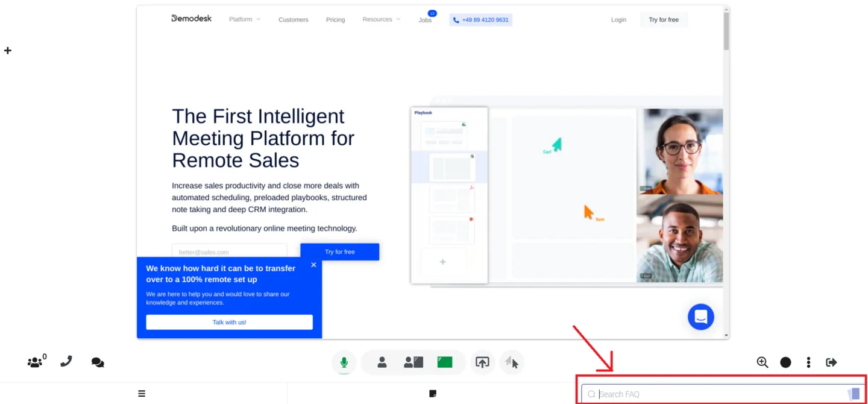Open the sticky note icon
Viewport: 868px width, 404px height.
click(433, 394)
